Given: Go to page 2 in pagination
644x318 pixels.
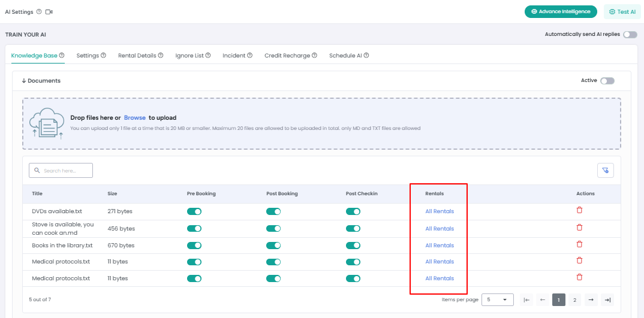Looking at the screenshot, I should click(574, 300).
